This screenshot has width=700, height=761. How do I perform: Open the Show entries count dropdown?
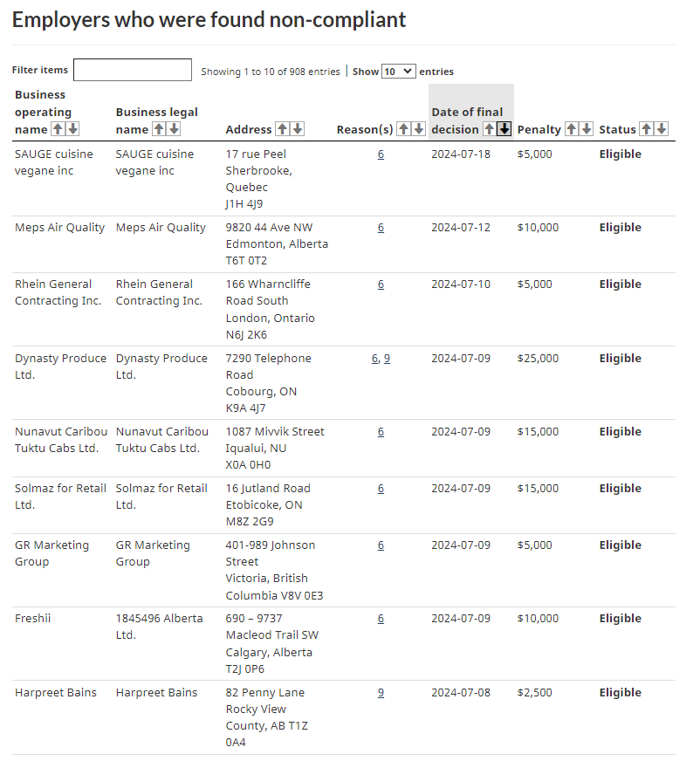pyautogui.click(x=398, y=72)
